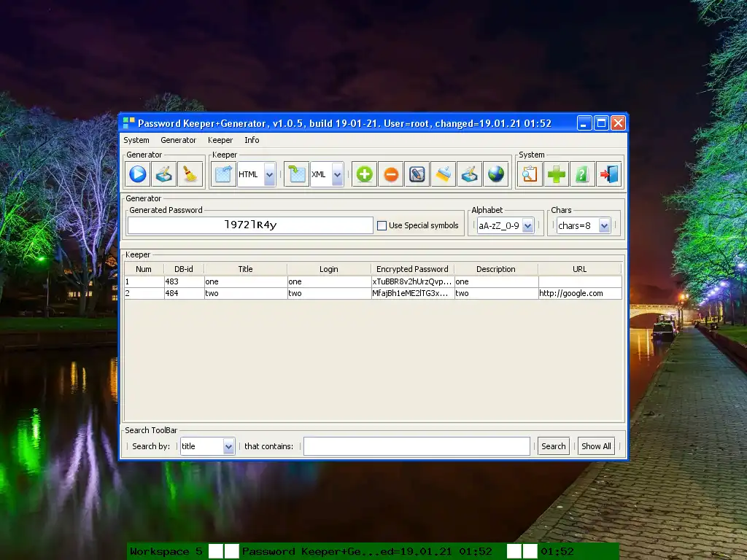Click the 01:52 clock in bottom panel
Image resolution: width=747 pixels, height=560 pixels.
[x=557, y=551]
